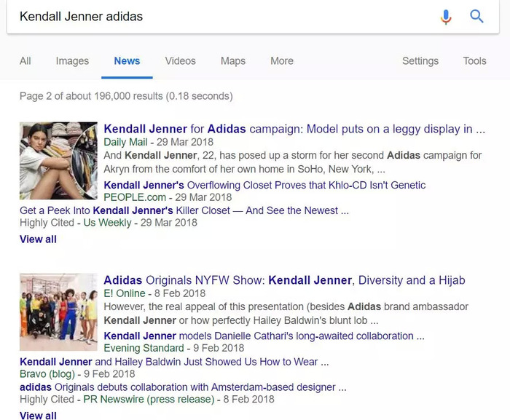Open the Tools options
510x420 pixels.
coord(474,61)
